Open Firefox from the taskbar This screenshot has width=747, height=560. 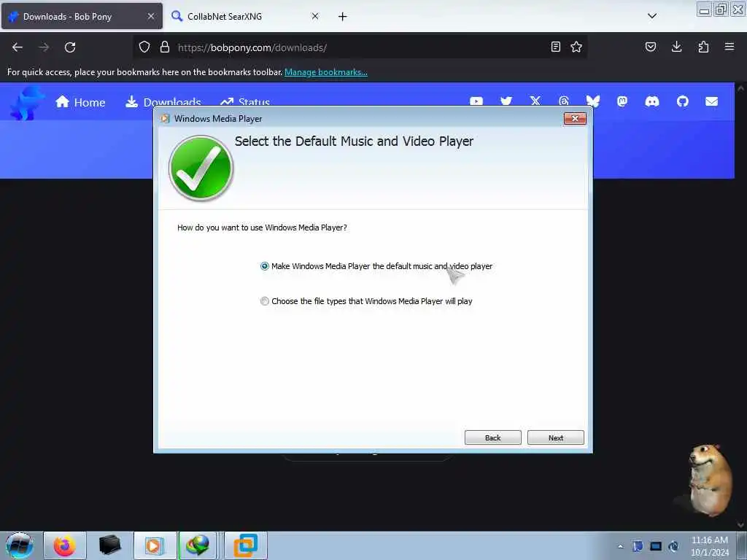pyautogui.click(x=65, y=545)
